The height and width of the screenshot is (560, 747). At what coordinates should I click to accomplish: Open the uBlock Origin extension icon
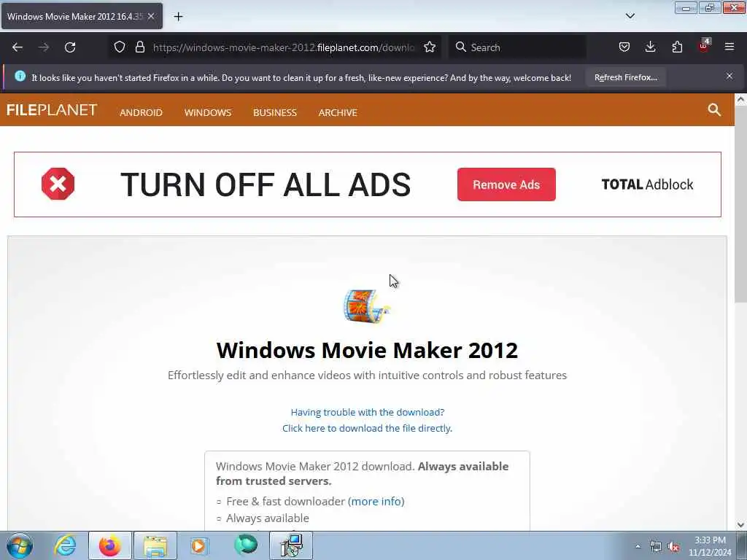click(704, 46)
